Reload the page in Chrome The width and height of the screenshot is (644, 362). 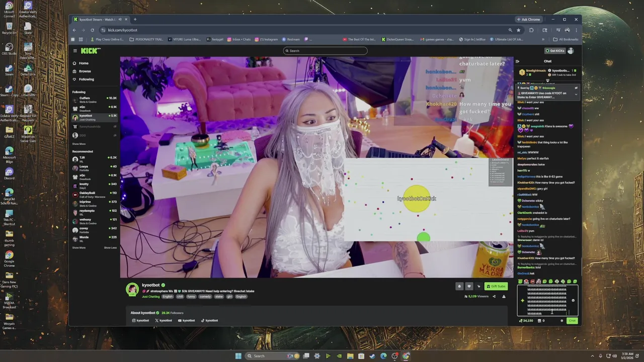point(92,30)
